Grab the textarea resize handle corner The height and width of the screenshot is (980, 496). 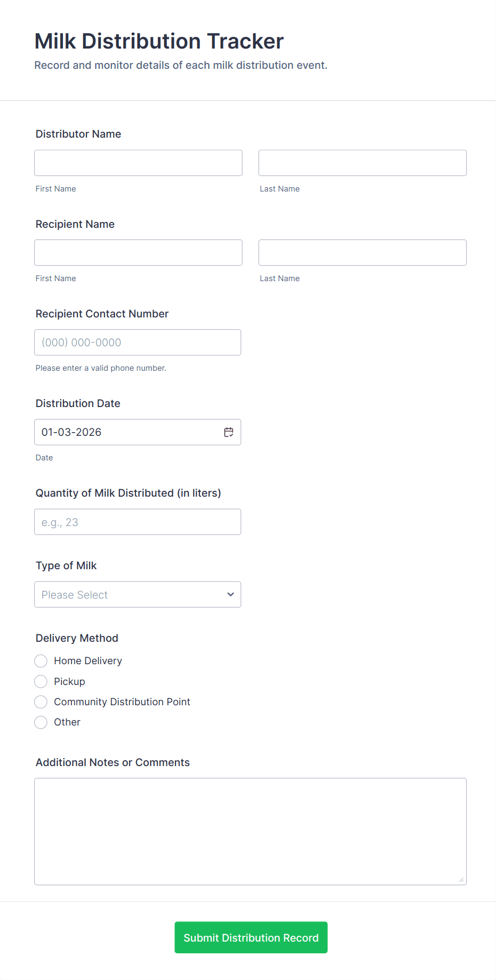coord(461,880)
